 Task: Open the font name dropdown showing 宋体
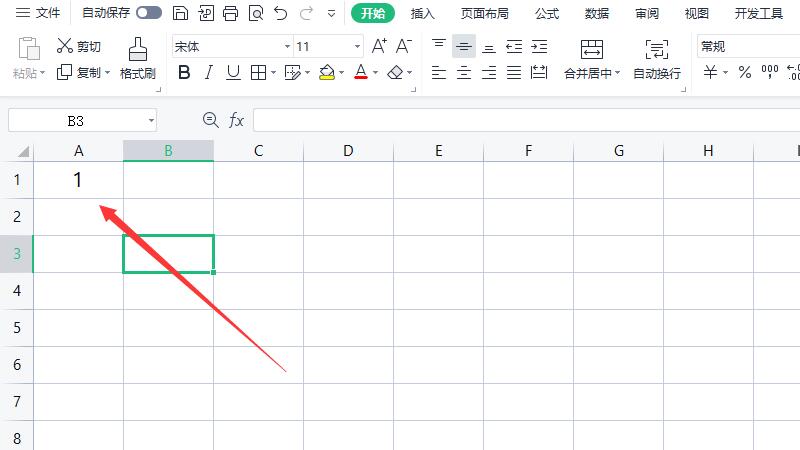287,47
